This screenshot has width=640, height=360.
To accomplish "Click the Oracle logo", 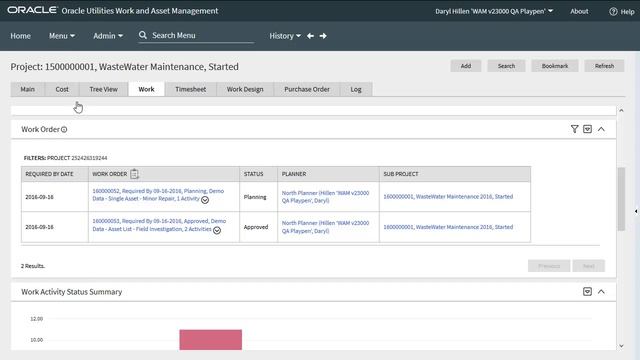I will click(32, 11).
